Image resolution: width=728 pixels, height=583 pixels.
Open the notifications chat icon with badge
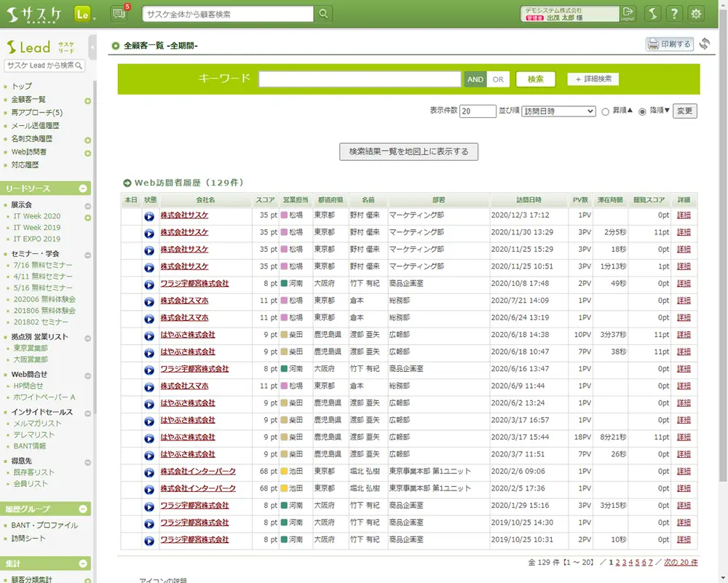pyautogui.click(x=119, y=14)
